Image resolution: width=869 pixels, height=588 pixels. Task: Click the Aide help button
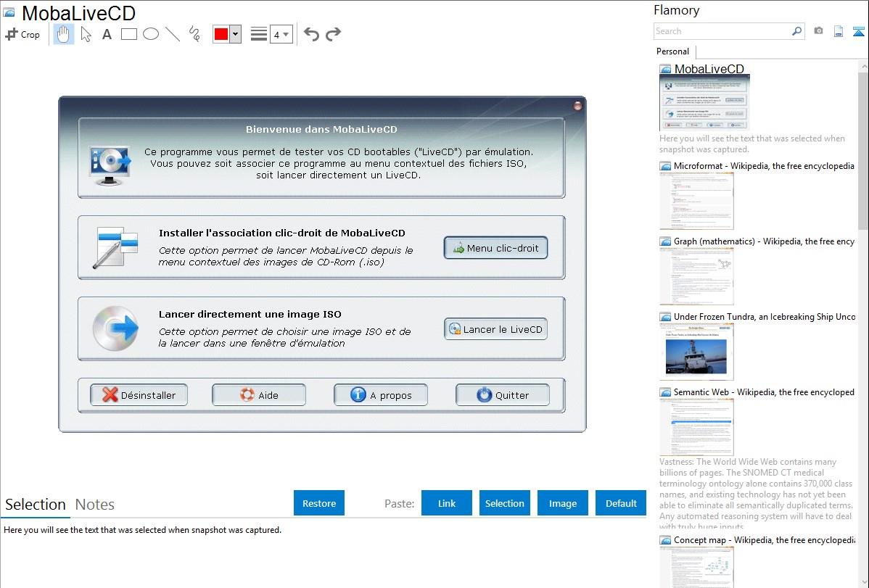point(259,395)
